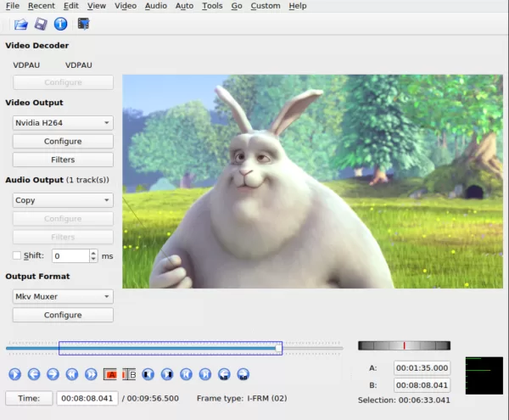
Task: Open video Filters under Video Output
Action: [x=63, y=160]
